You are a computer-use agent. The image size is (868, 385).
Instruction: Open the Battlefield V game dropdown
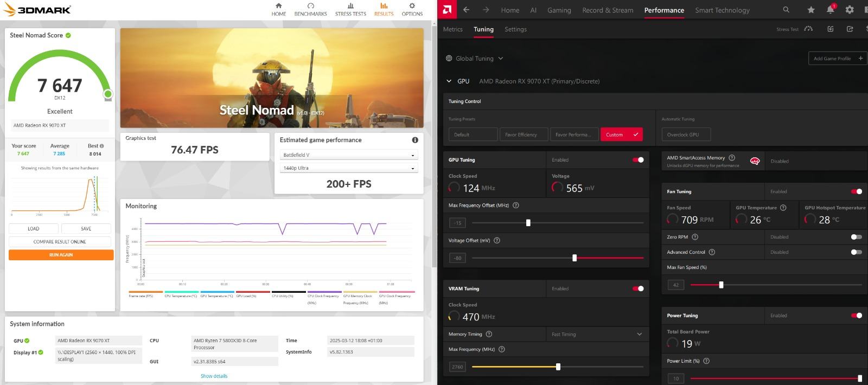click(x=348, y=155)
